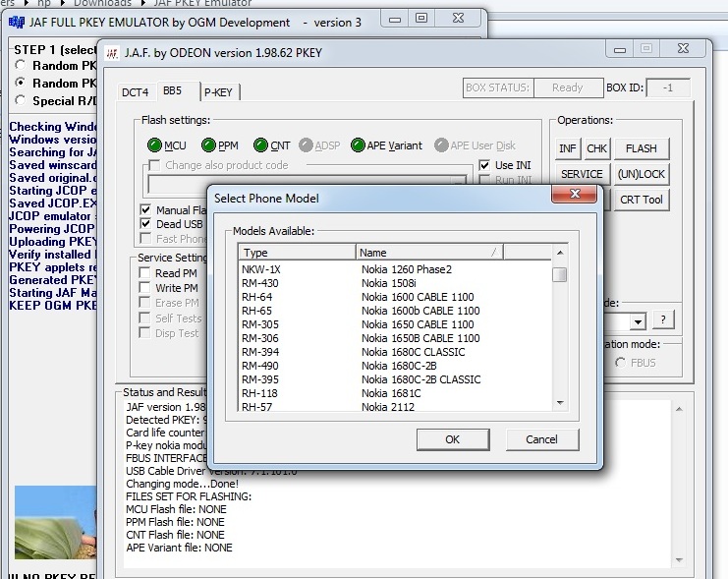The image size is (728, 579).
Task: Toggle the green CNT flash indicator
Action: point(260,145)
